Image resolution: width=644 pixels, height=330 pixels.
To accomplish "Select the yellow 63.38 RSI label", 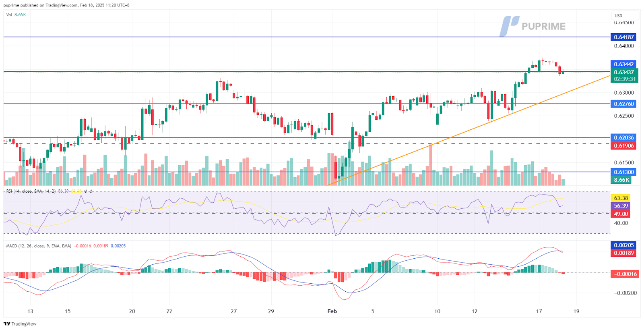I will tap(621, 198).
